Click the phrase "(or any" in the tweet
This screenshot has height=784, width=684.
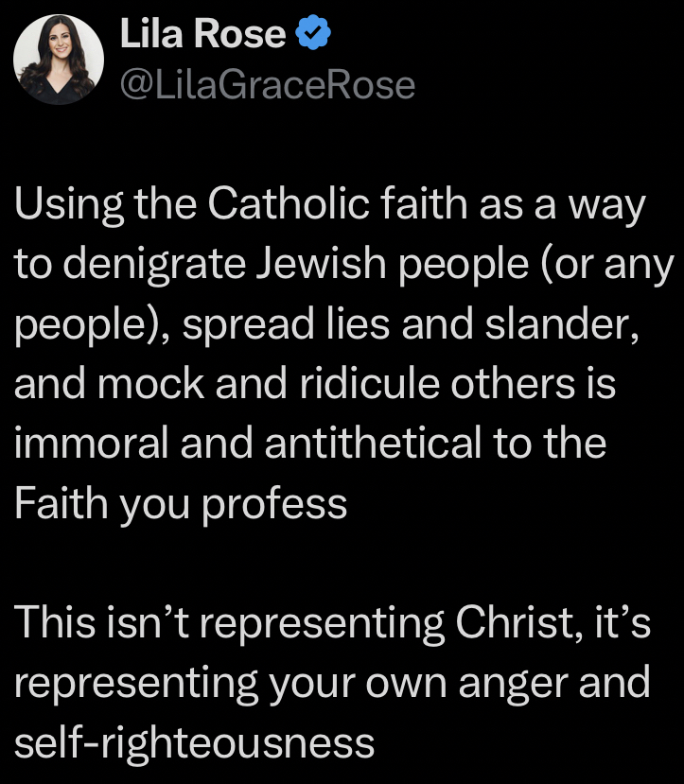[x=611, y=265]
